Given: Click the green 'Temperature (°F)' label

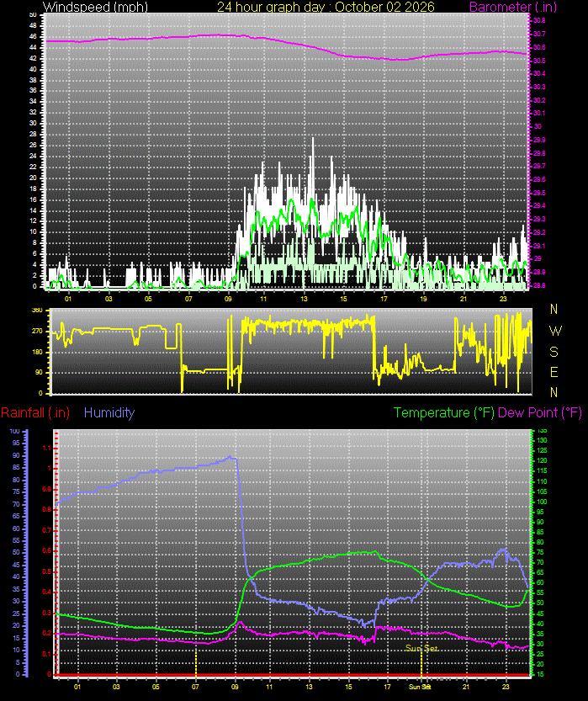Looking at the screenshot, I should pyautogui.click(x=444, y=412).
